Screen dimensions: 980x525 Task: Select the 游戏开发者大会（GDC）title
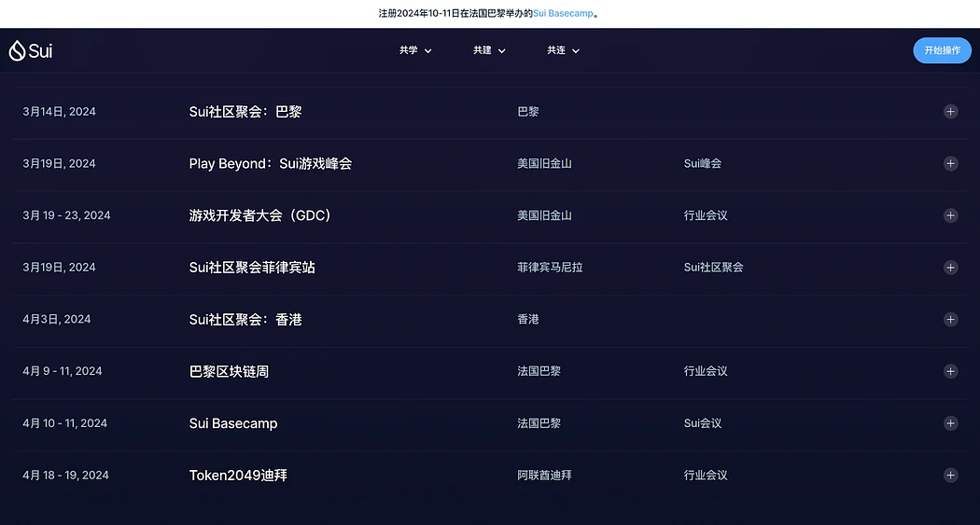coord(260,215)
